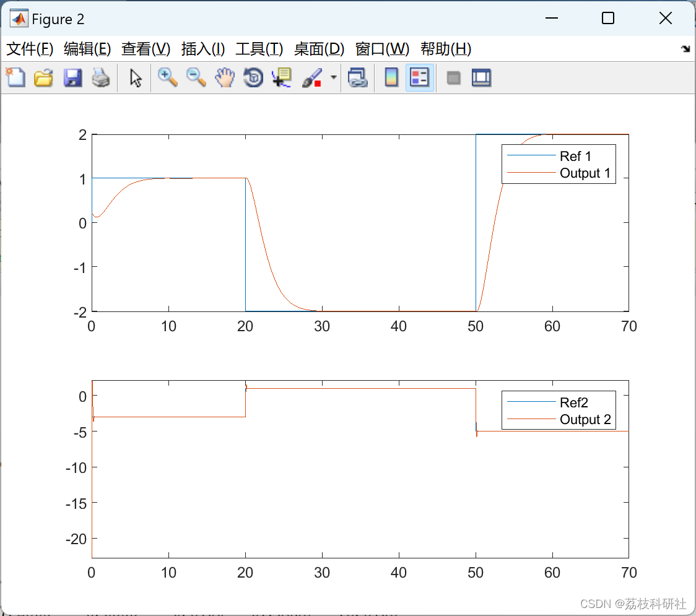
Task: Click the New Figure icon
Action: (x=15, y=77)
